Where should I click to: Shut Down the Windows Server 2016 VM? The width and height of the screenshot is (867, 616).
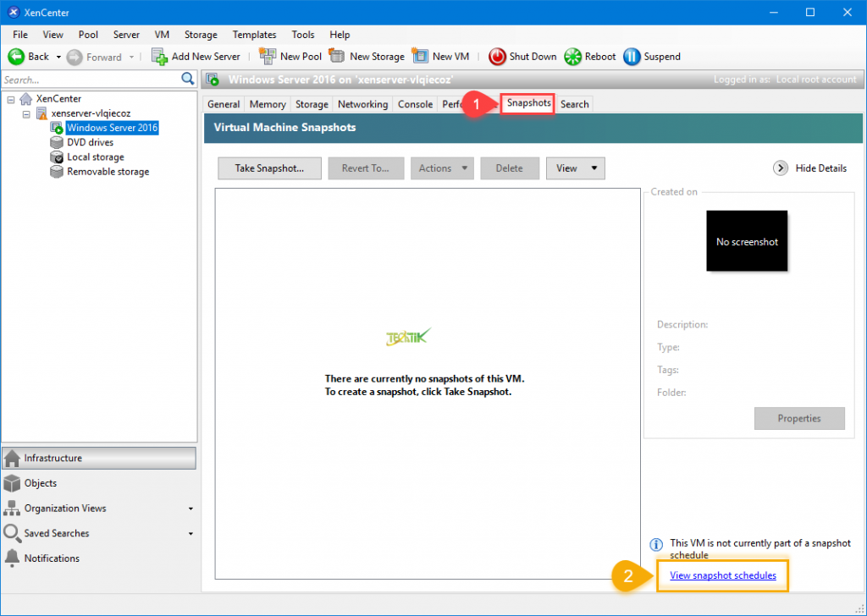522,56
